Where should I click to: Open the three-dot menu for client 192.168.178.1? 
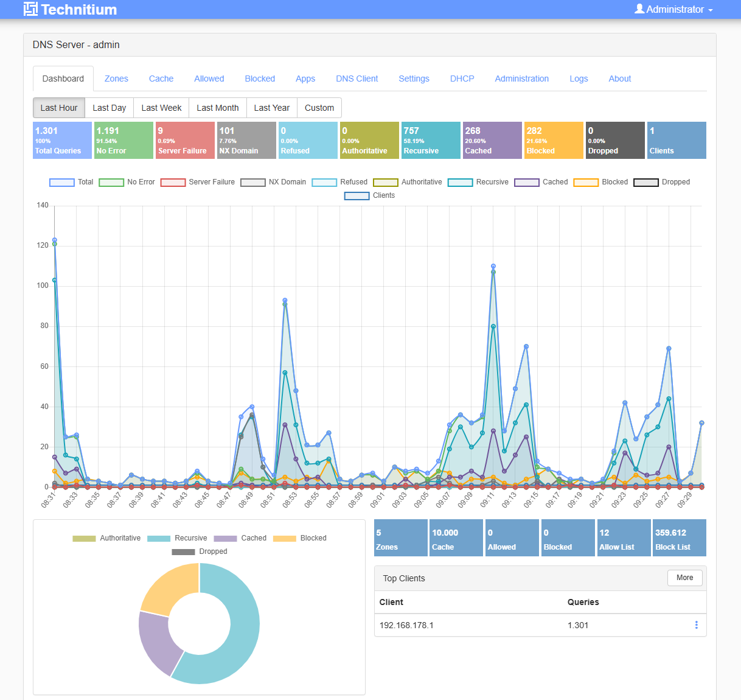696,625
